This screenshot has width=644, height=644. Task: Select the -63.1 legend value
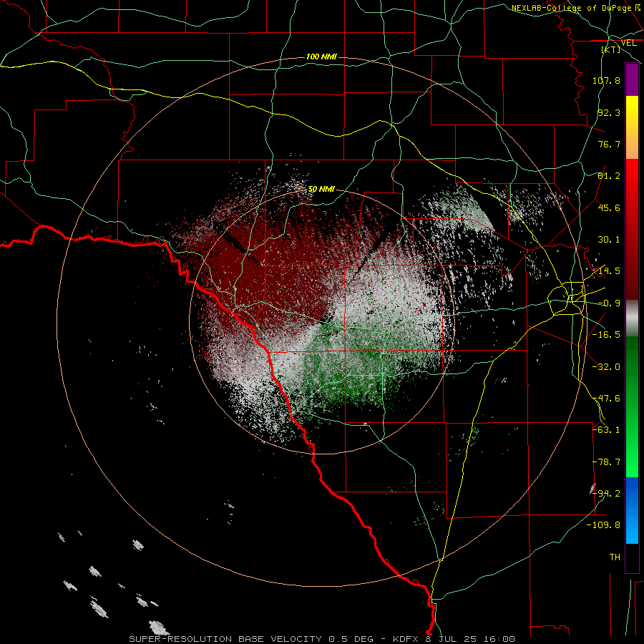[606, 430]
